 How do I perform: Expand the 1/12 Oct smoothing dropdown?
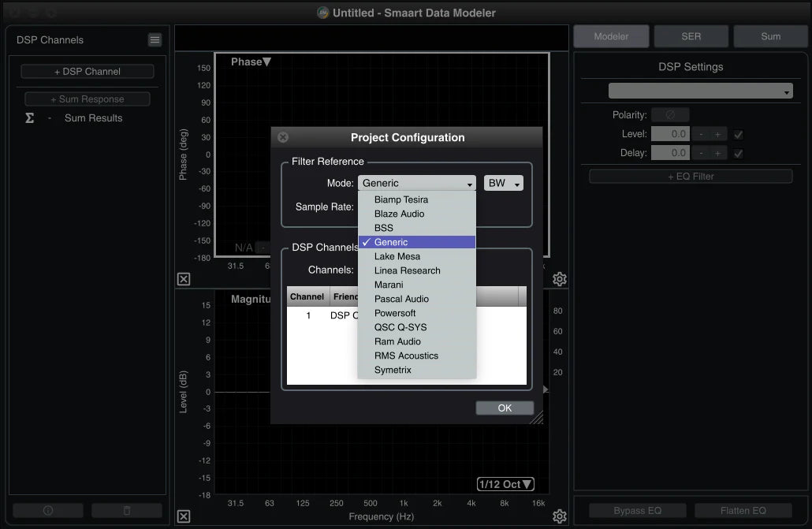pyautogui.click(x=505, y=484)
